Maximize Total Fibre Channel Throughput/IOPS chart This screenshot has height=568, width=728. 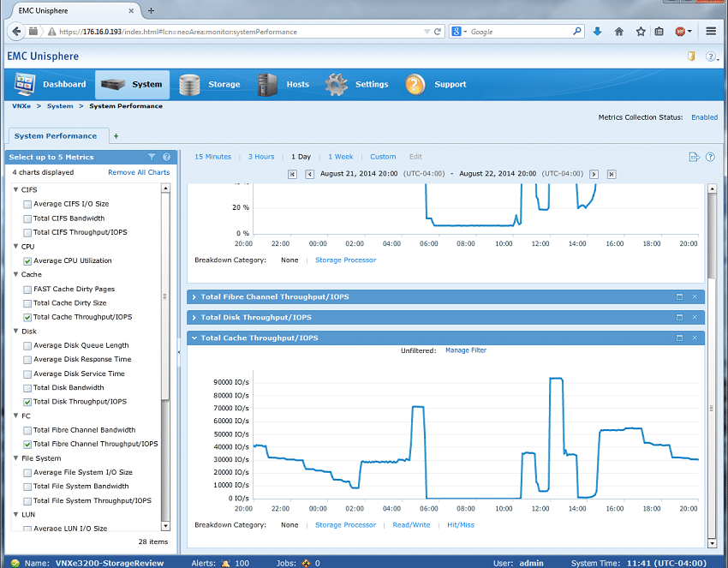[679, 296]
